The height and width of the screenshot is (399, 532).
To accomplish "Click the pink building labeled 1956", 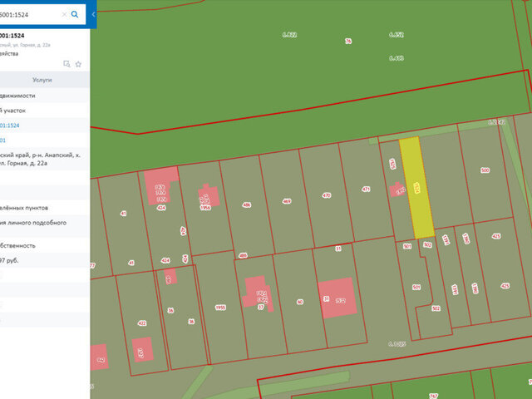I will coord(209,196).
